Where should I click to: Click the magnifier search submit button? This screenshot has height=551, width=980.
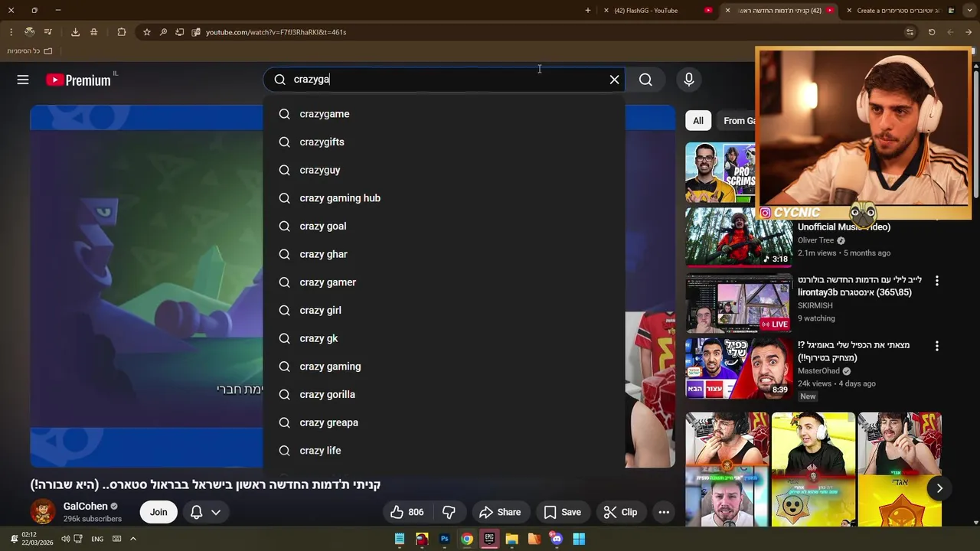645,80
